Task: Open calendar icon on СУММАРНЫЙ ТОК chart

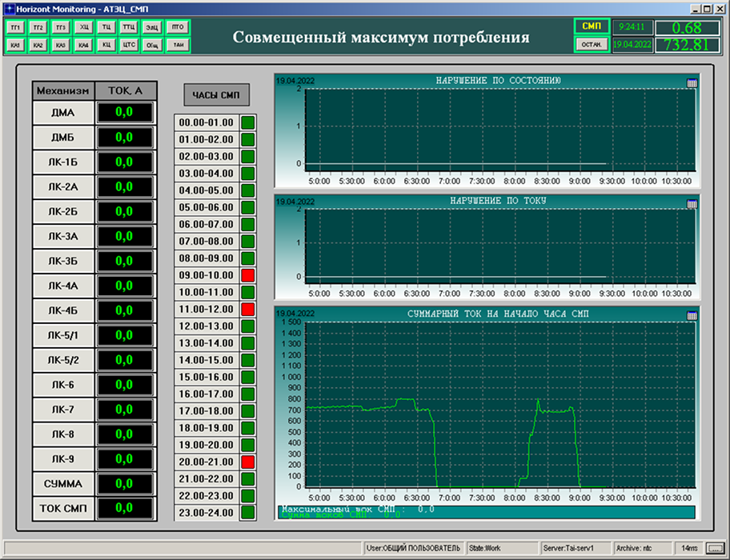Action: pos(692,316)
